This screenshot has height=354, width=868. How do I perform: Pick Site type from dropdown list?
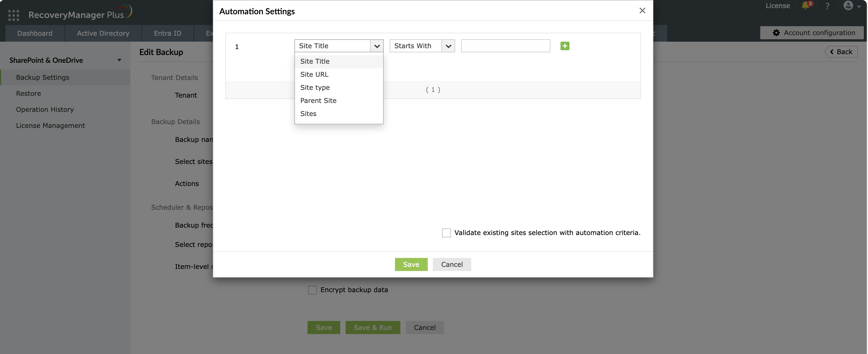click(x=315, y=87)
